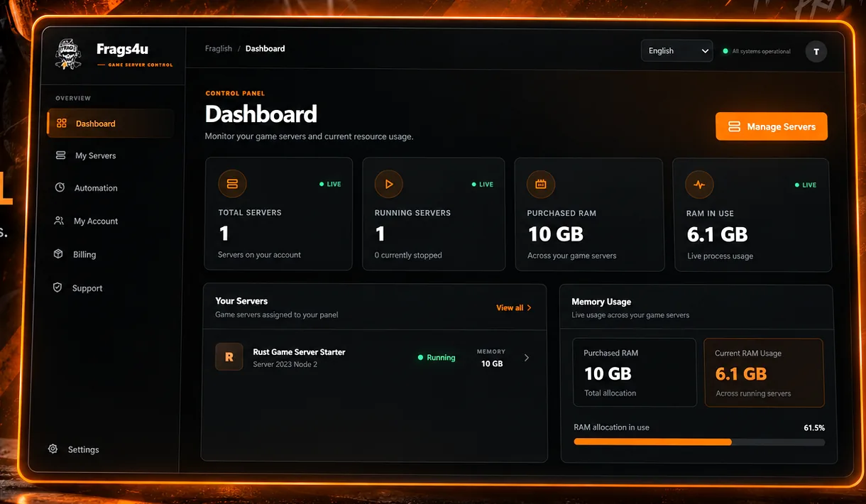Open the Dashboard sidebar menu item
Screen dimensions: 866x504
coord(110,124)
